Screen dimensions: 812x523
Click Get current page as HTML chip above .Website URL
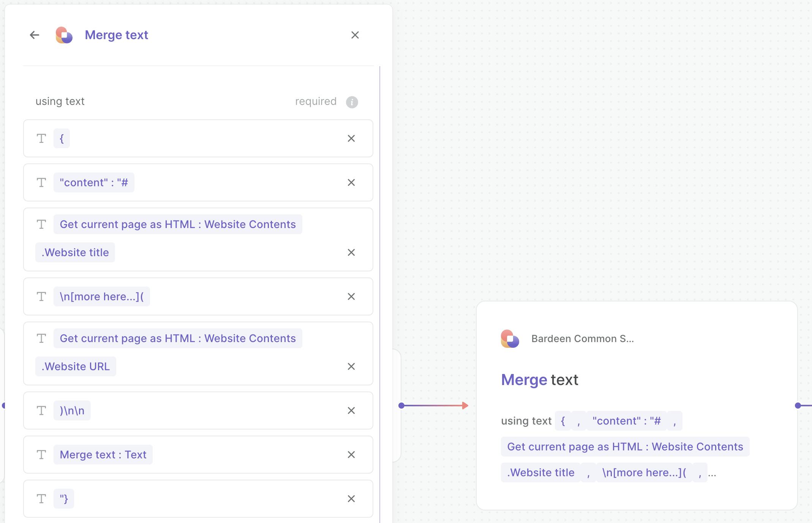pos(178,338)
